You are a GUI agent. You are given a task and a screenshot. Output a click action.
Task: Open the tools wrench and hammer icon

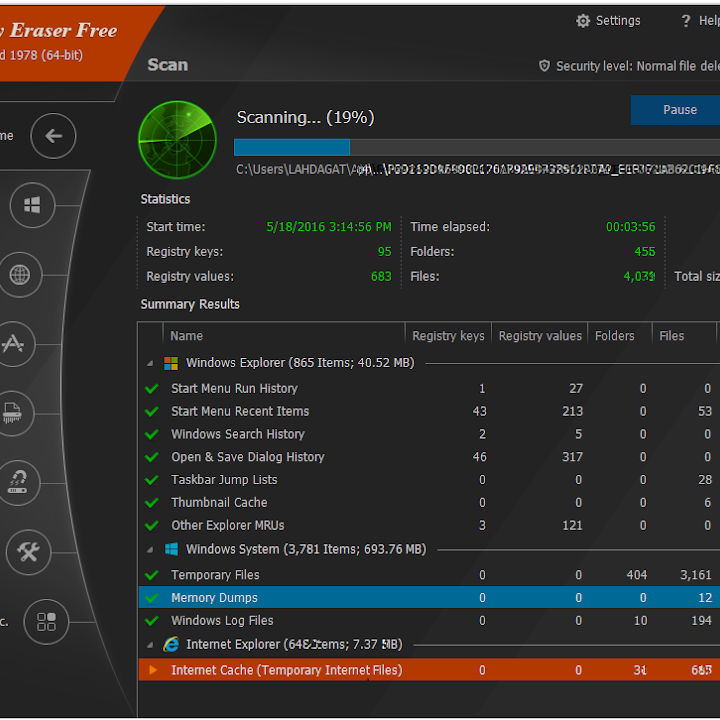pyautogui.click(x=28, y=552)
